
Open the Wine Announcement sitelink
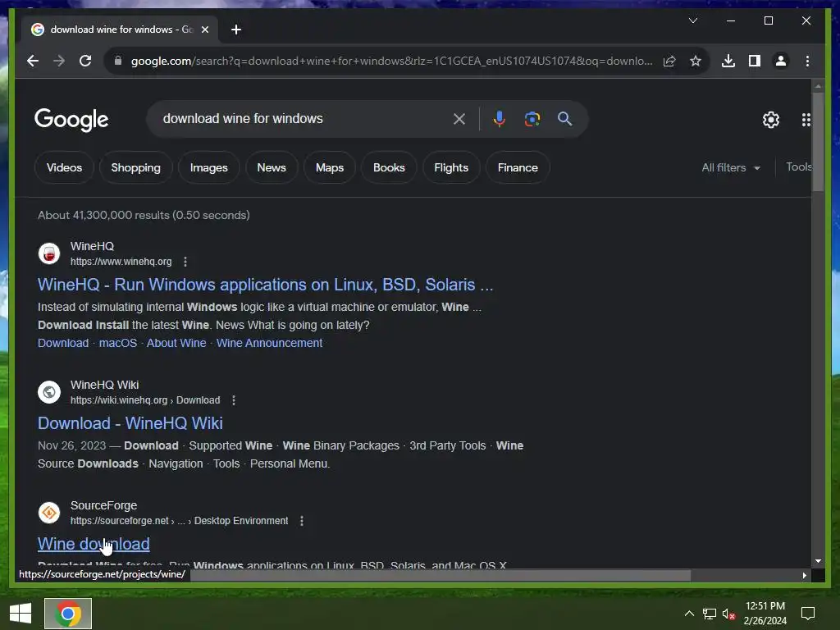[269, 343]
